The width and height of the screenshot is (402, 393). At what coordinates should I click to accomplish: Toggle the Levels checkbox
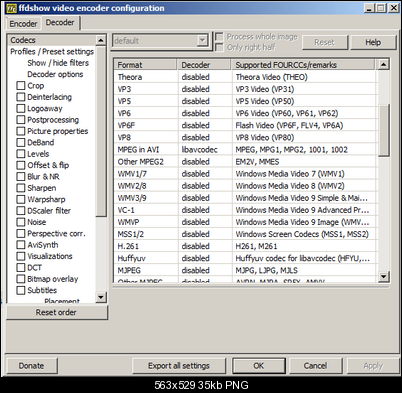pyautogui.click(x=21, y=154)
